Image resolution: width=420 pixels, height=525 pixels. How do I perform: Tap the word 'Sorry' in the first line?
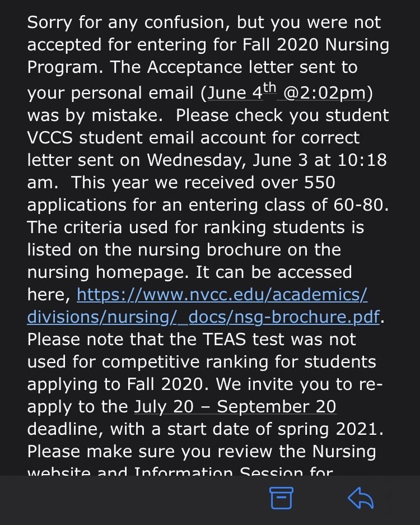49,23
